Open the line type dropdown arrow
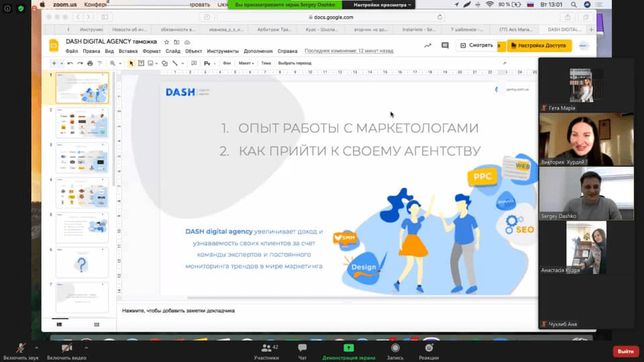The height and width of the screenshot is (362, 644). [182, 64]
